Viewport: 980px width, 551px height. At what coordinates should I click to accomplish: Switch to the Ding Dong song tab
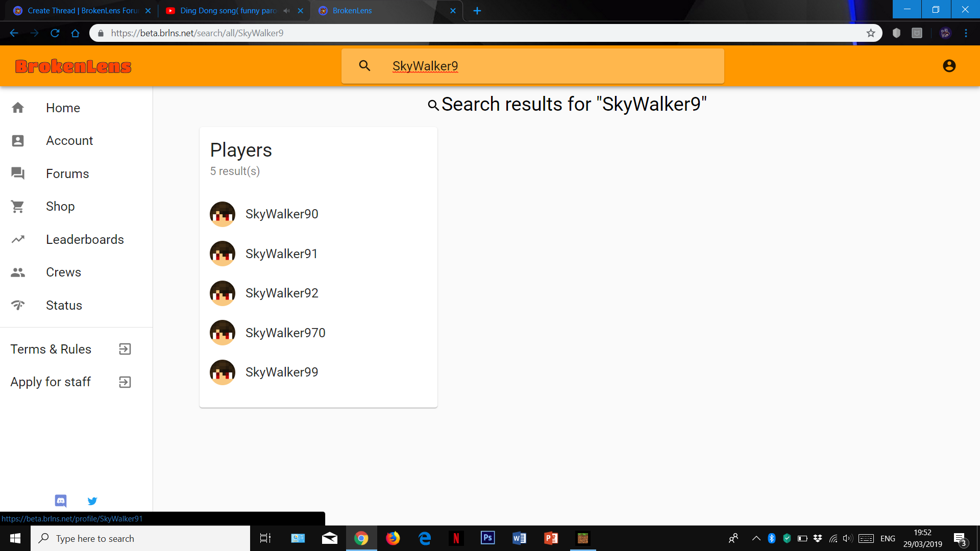tap(228, 11)
